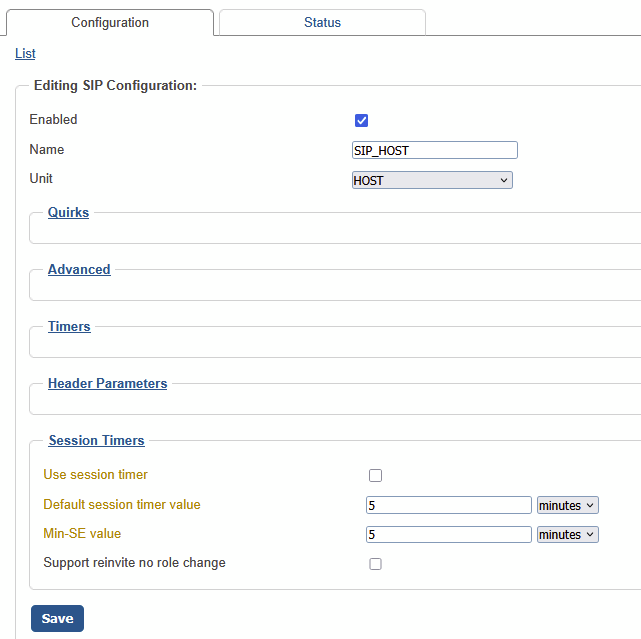
Task: Collapse the Session Timers section
Action: pos(96,440)
